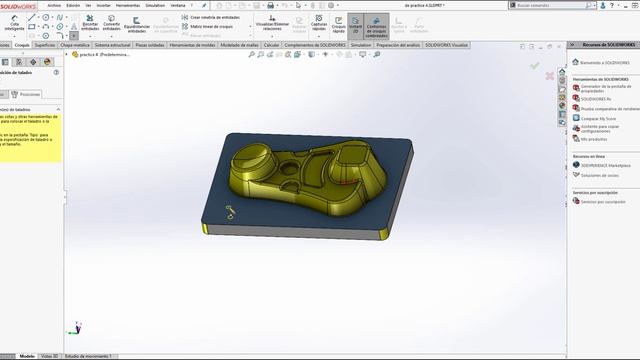Viewport: 640px width, 360px height.
Task: Click Croquis rápido tool
Action: 338,25
